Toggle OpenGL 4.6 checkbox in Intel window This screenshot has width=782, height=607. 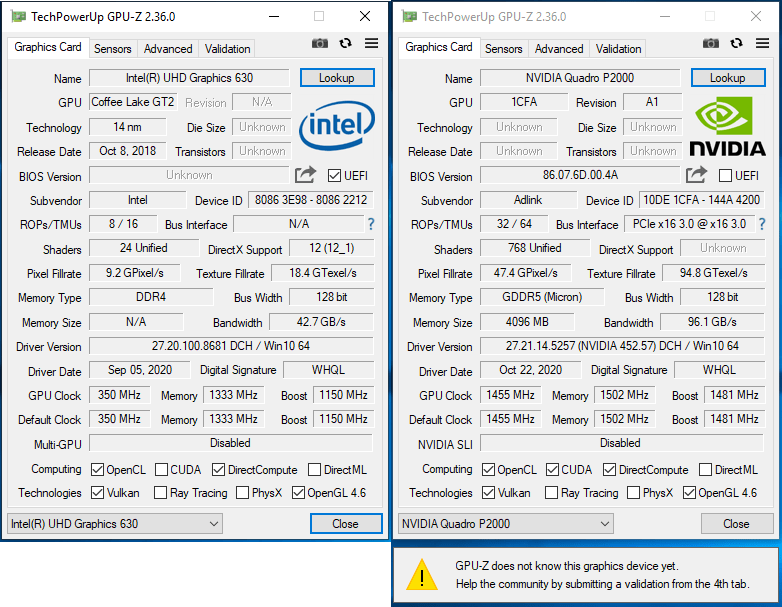pos(298,493)
